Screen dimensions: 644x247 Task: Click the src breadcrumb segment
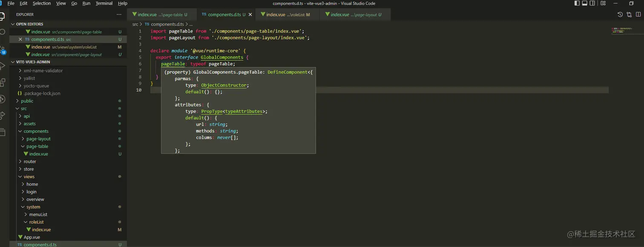tap(135, 24)
